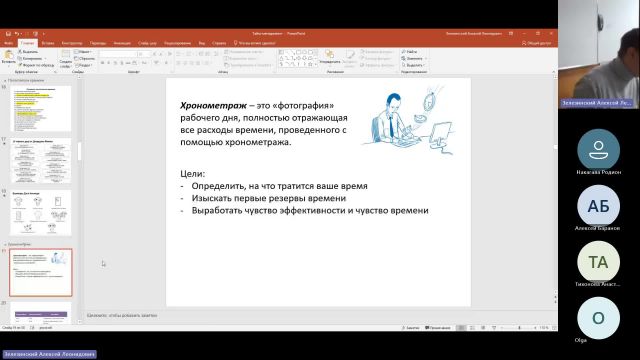
Task: Collapse the ribbon using the chevron arrow
Action: 553,72
